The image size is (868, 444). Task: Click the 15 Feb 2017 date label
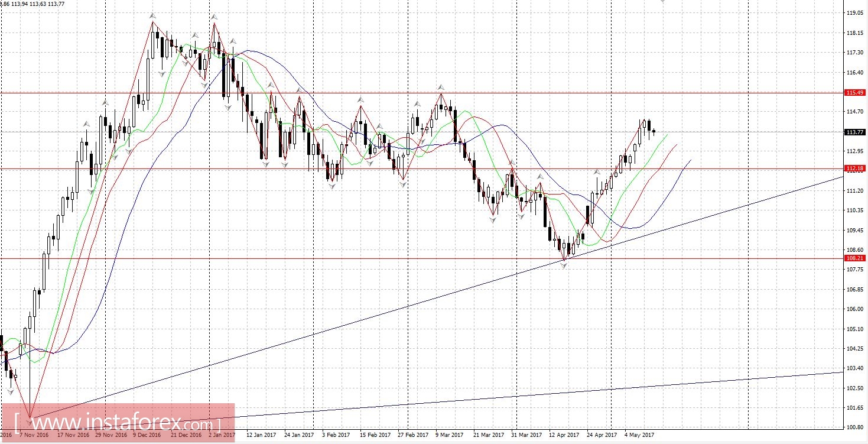(x=374, y=435)
